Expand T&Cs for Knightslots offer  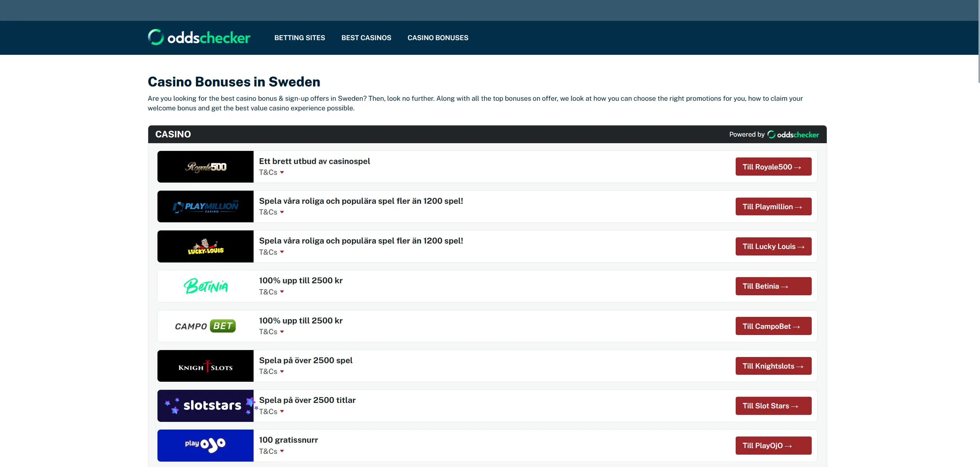[271, 371]
